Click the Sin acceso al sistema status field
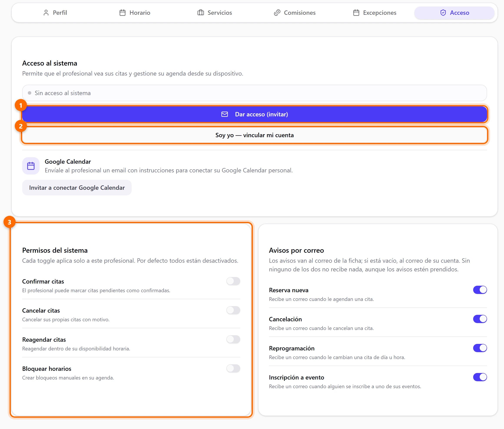Viewport: 504px width, 429px height. point(254,93)
